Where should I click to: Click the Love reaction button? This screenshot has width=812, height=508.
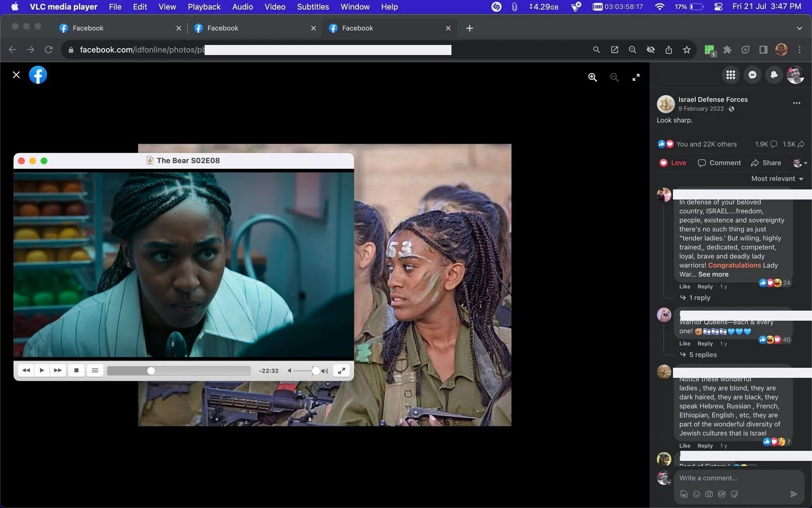pos(673,163)
